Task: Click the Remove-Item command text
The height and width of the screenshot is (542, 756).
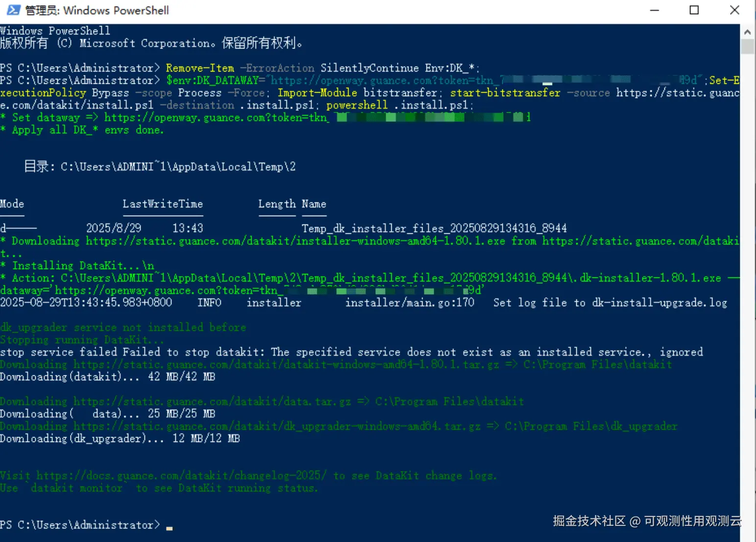Action: (x=200, y=68)
